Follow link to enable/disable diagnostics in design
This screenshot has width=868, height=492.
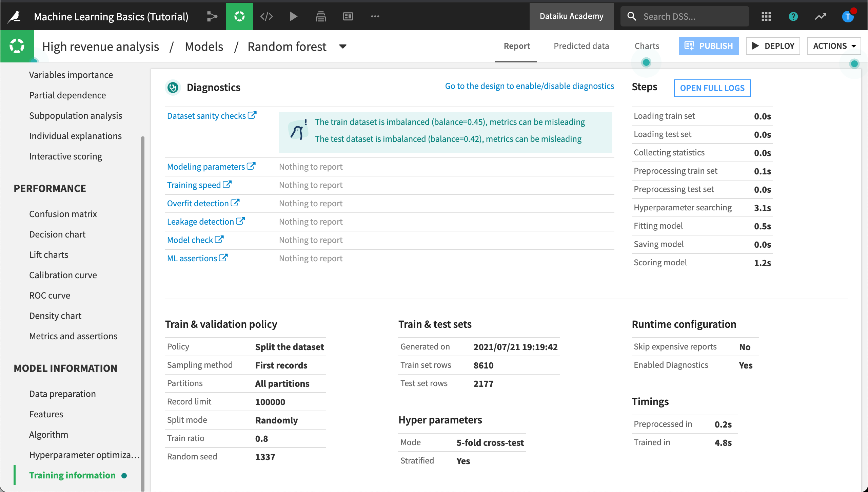[529, 86]
